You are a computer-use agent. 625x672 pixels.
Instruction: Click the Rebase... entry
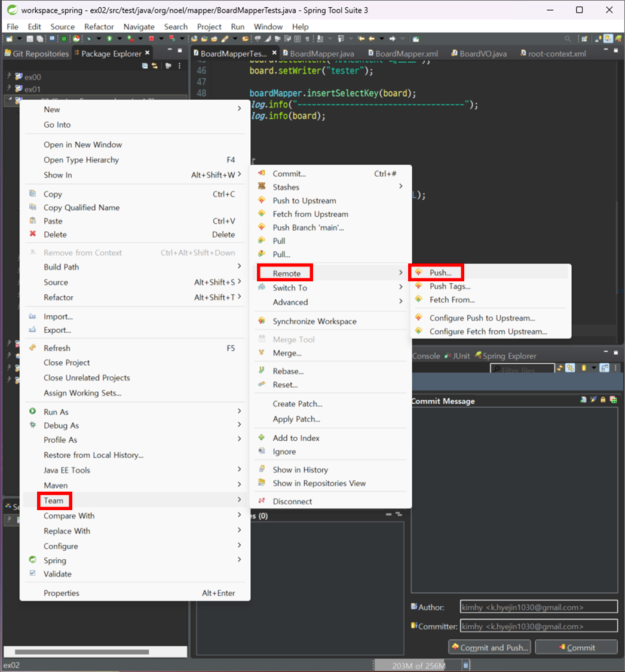coord(330,371)
